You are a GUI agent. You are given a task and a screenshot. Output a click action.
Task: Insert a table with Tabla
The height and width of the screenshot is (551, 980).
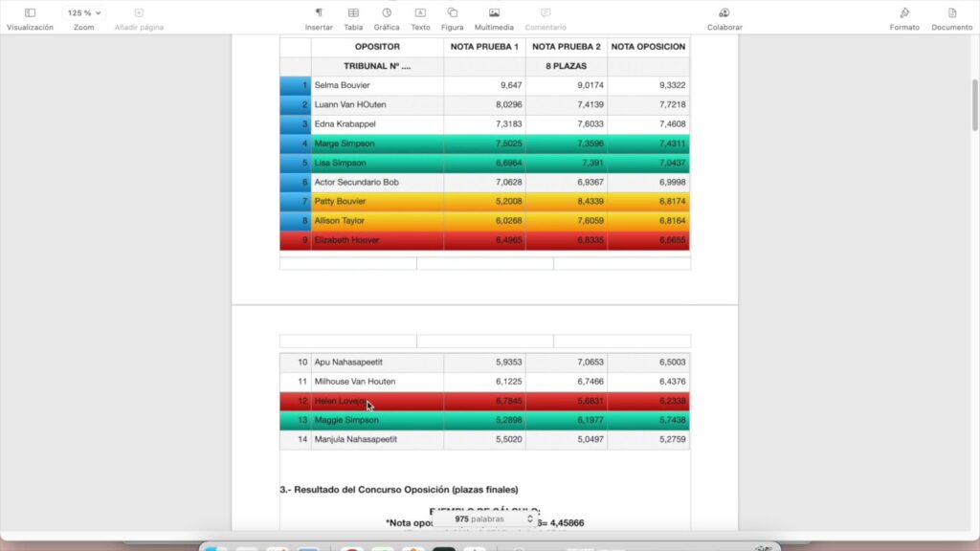coord(353,19)
